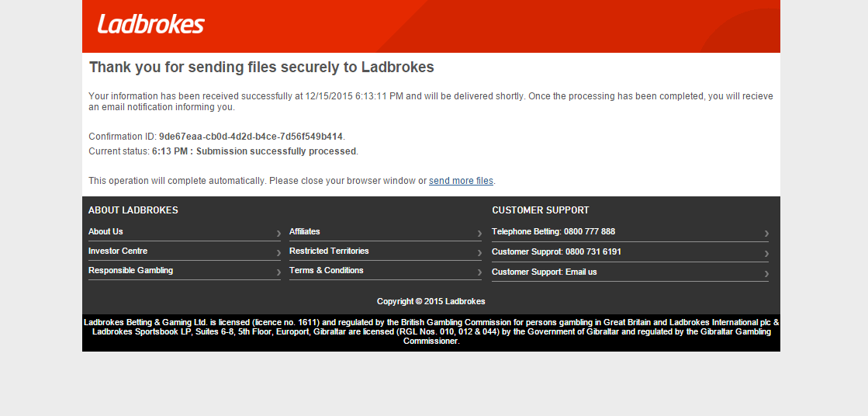Open the Restricted Territories link
868x416 pixels.
329,251
